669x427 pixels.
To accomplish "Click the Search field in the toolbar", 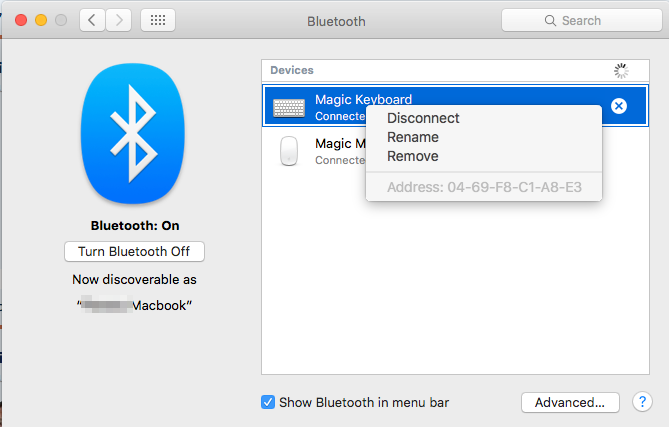I will [582, 20].
